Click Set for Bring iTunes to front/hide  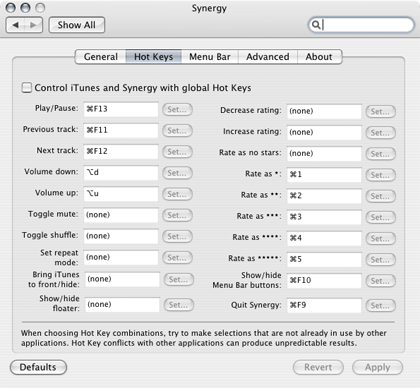178,279
